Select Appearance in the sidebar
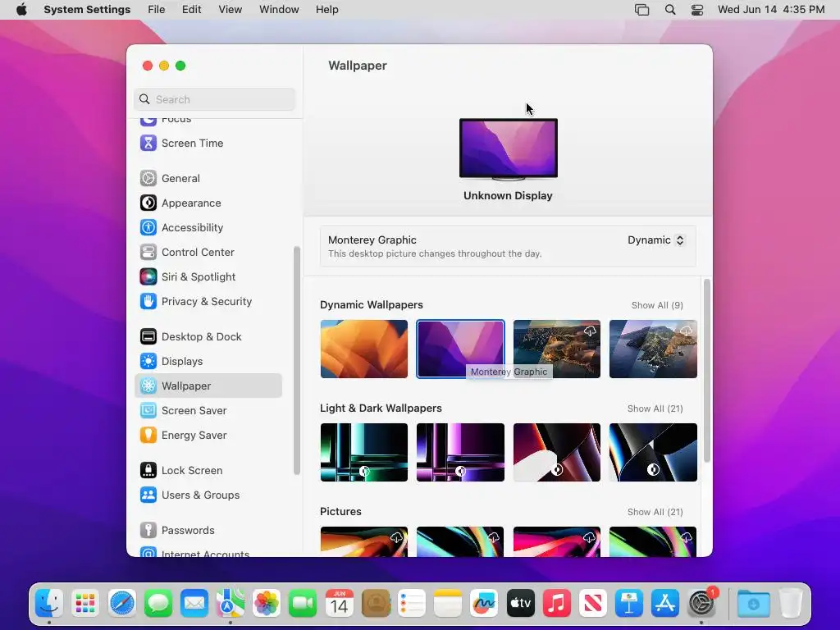The height and width of the screenshot is (630, 840). [x=208, y=203]
